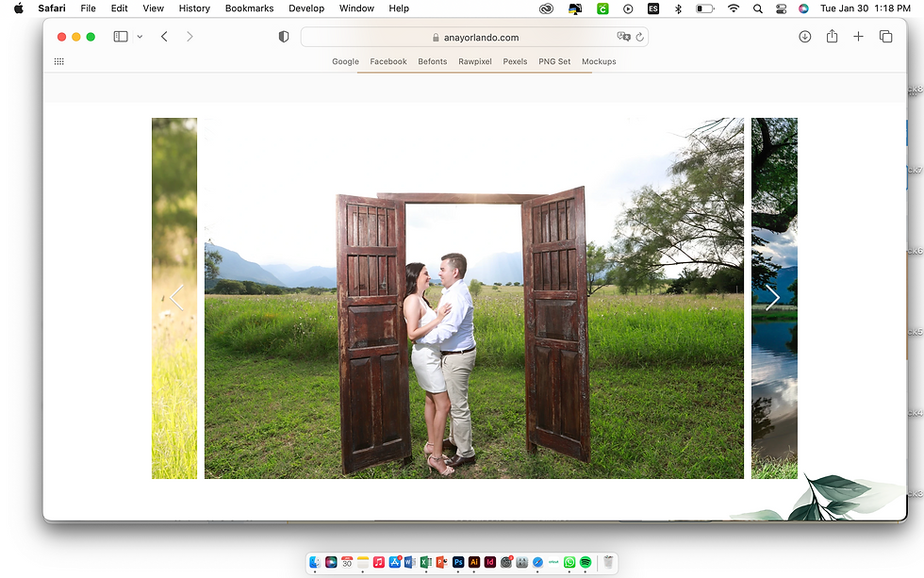Open Font Book in the Dock
The image size is (924, 578).
tap(521, 562)
